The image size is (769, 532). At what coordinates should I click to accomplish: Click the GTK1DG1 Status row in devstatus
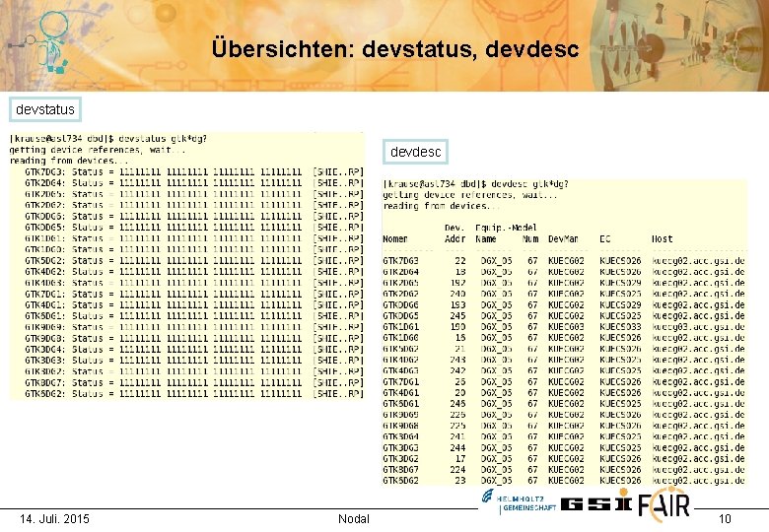coord(194,238)
